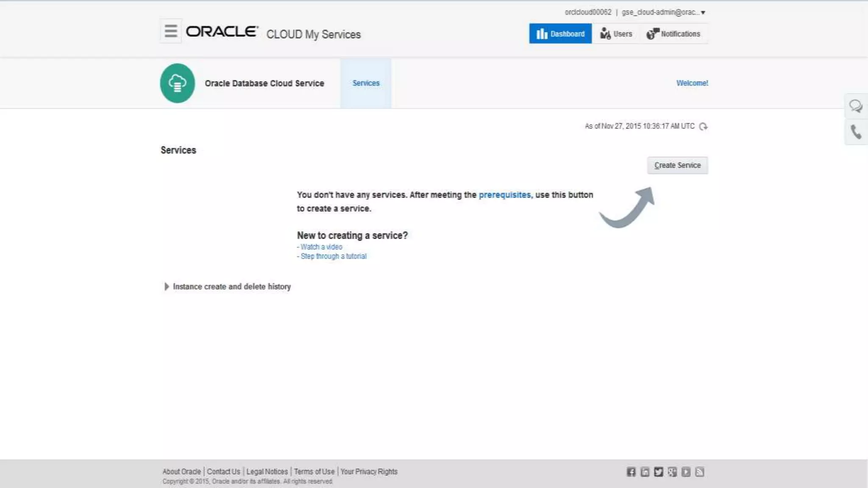
Task: Open the live chat side icon
Action: [x=856, y=106]
